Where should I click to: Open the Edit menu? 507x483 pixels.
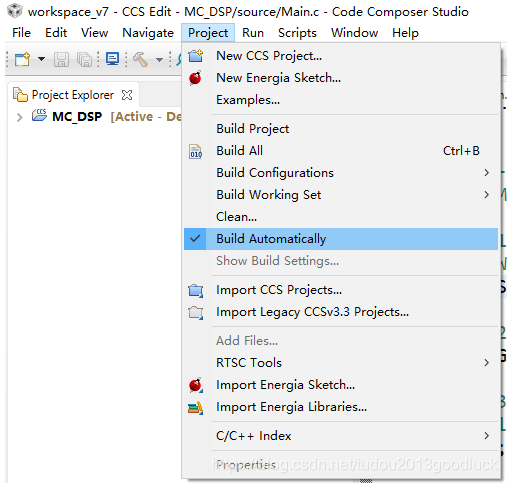(56, 33)
